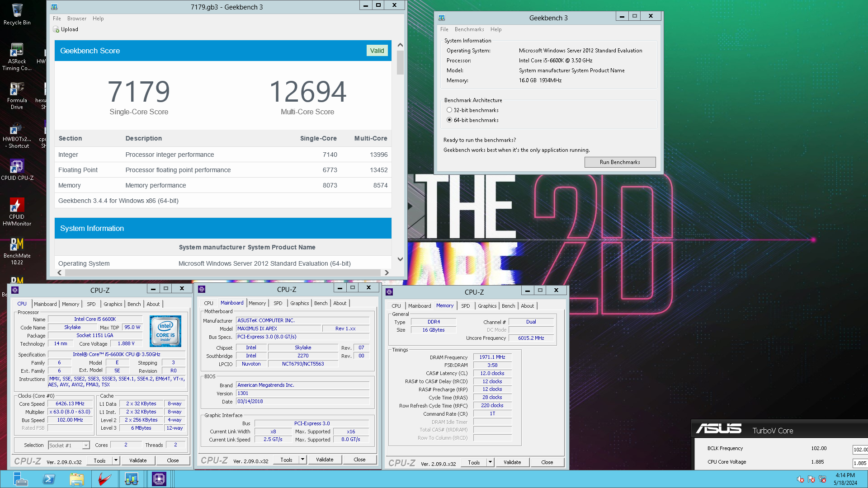The image size is (868, 488).
Task: Switch to Bench tab in Mainboard CPU-Z window
Action: (x=321, y=303)
